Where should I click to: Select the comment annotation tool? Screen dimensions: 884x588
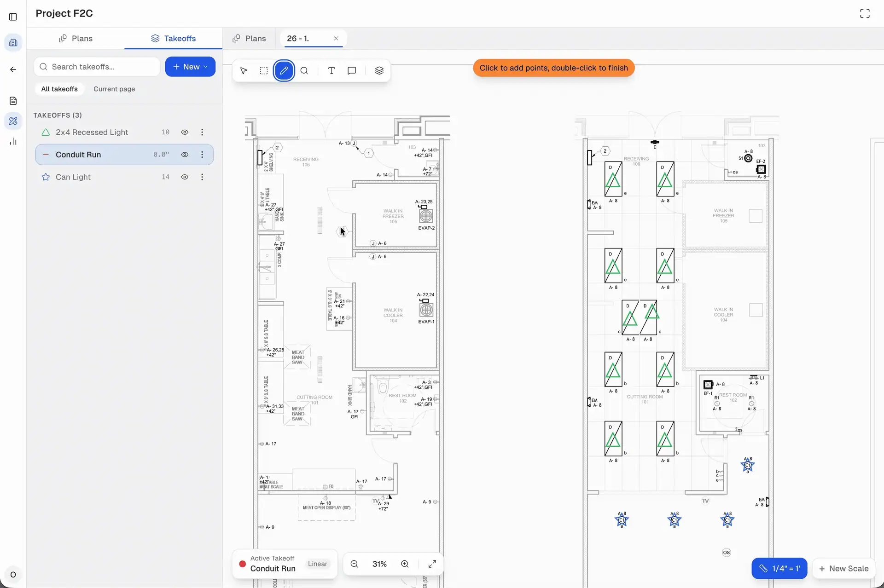click(352, 71)
